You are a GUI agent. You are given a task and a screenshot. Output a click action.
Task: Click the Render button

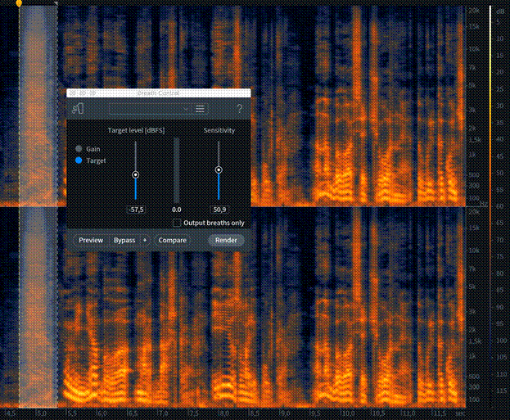(226, 240)
